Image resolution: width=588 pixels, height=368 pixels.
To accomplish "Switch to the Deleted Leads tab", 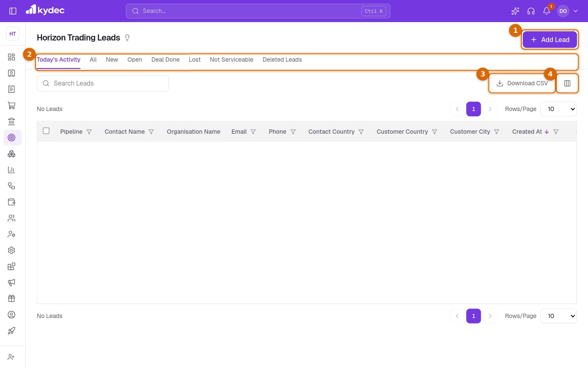I will (x=282, y=59).
